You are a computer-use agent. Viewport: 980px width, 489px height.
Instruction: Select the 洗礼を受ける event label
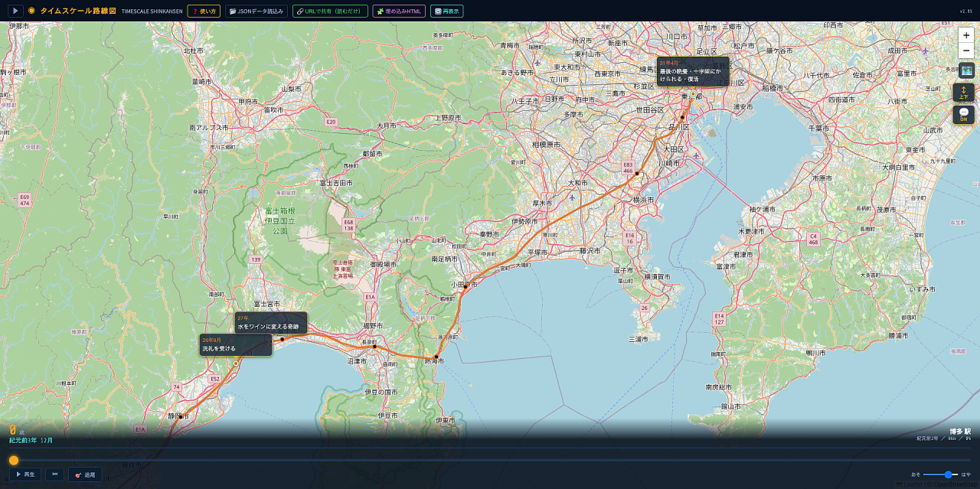pyautogui.click(x=236, y=345)
